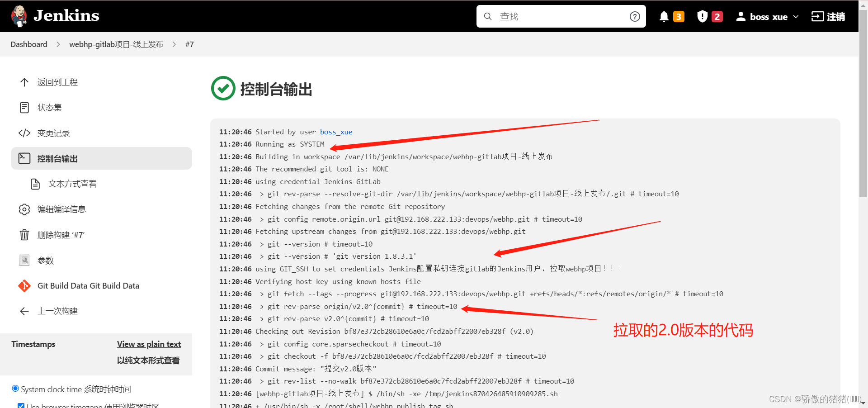Focus the 查找 search input field
The image size is (868, 408).
coord(561,16)
